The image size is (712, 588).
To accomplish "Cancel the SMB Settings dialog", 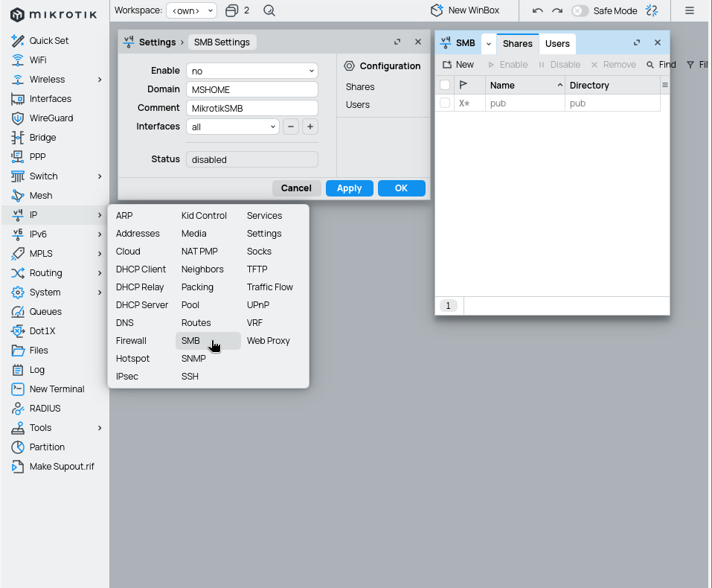I will coord(296,188).
